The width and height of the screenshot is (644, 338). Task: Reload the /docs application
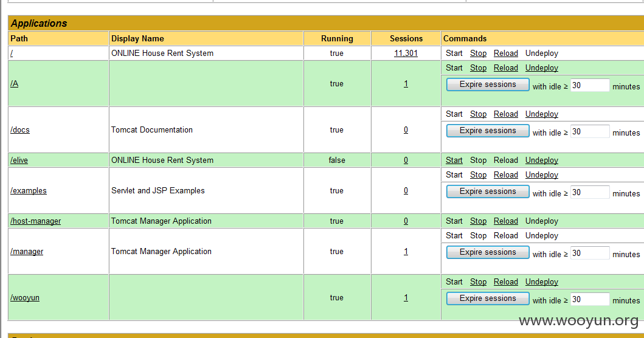pyautogui.click(x=506, y=114)
